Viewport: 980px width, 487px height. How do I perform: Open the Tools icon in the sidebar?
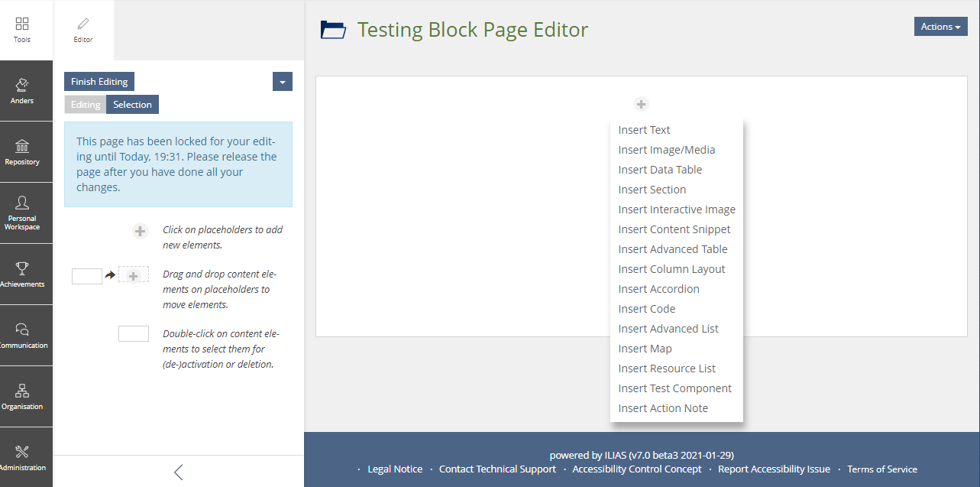22,30
